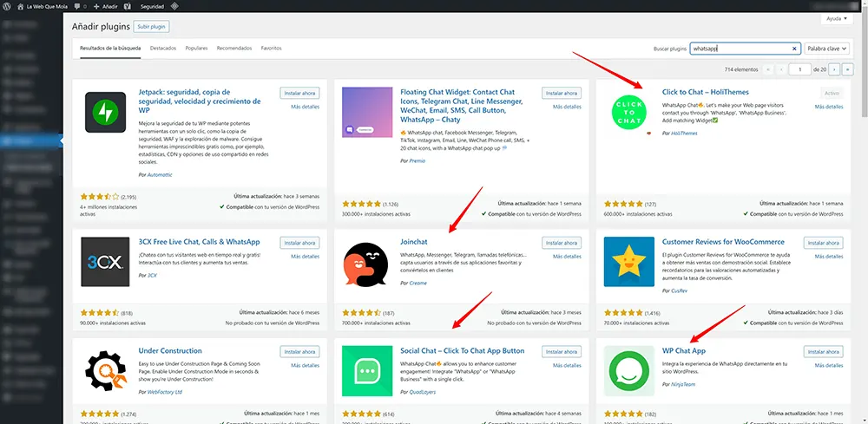868x424 pixels.
Task: Visit La Web Que Mola site home
Action: coord(40,6)
